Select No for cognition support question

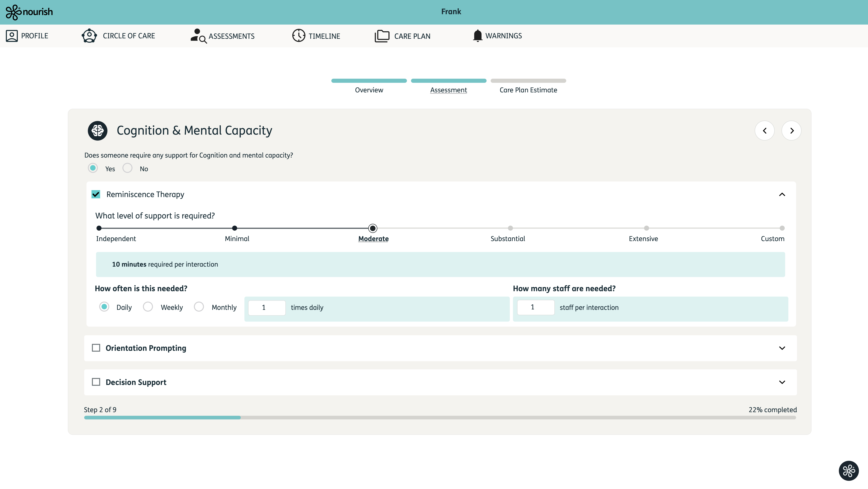(127, 168)
